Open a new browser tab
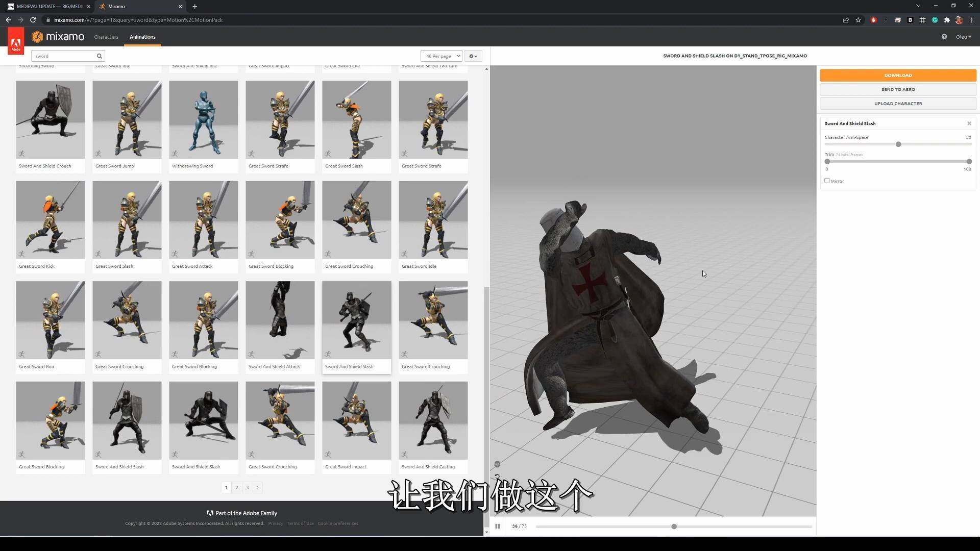 194,7
